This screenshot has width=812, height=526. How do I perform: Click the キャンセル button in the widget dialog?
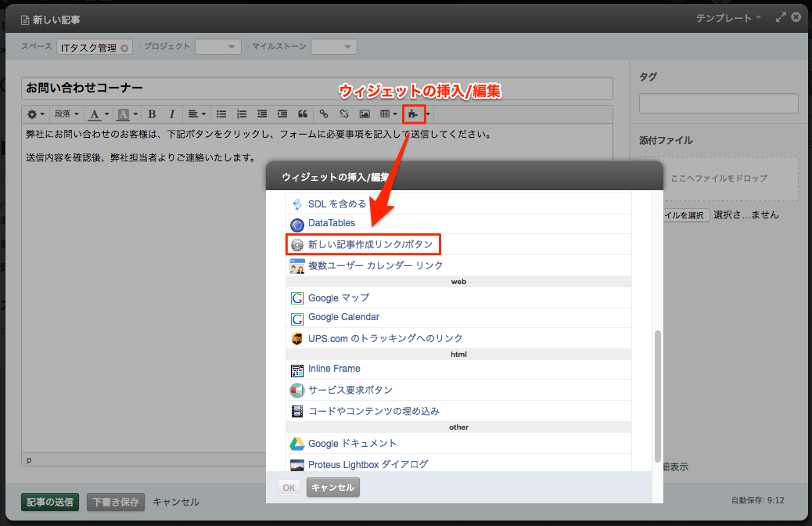tap(333, 488)
